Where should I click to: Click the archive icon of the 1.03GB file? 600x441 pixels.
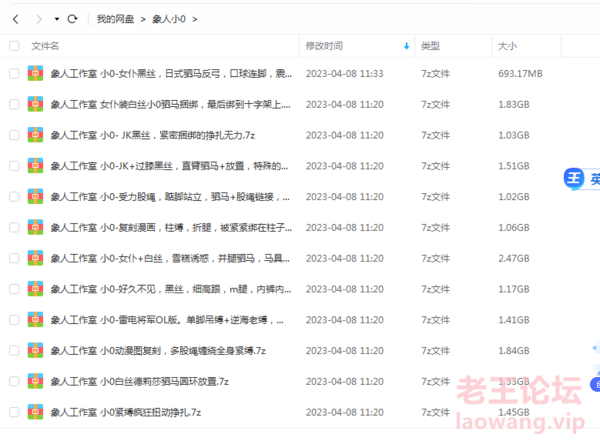pyautogui.click(x=35, y=135)
